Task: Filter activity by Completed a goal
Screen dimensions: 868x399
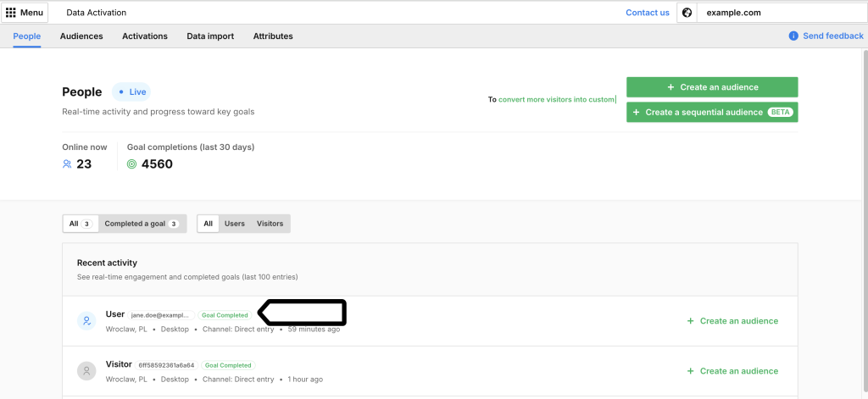Action: pyautogui.click(x=141, y=224)
